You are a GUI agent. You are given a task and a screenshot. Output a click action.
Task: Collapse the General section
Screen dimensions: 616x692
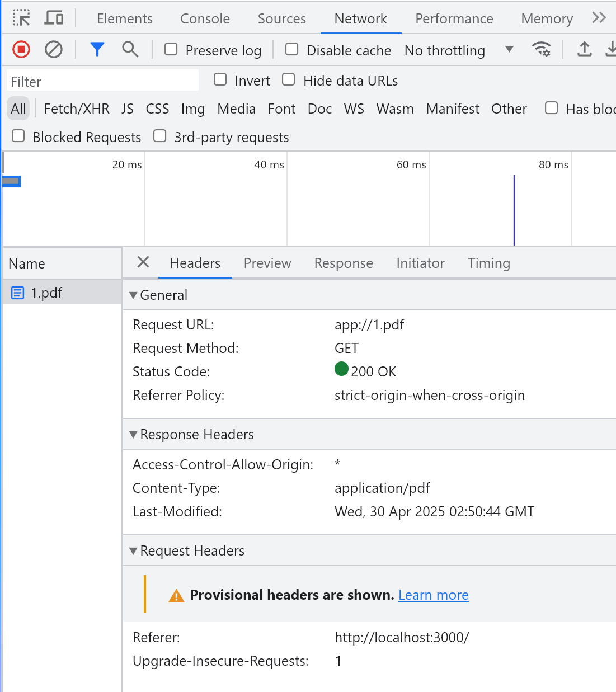(x=133, y=295)
